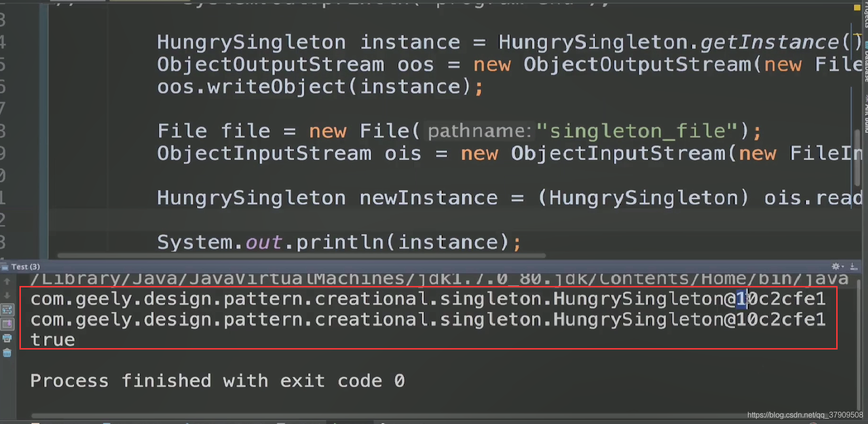This screenshot has width=868, height=424.
Task: Click the jdk java path console line
Action: point(439,279)
